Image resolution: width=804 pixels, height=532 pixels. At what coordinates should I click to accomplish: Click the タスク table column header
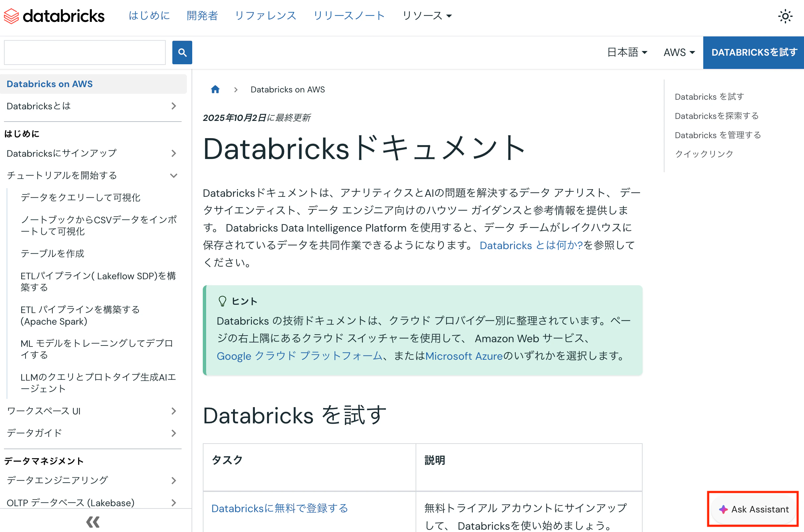click(x=227, y=460)
